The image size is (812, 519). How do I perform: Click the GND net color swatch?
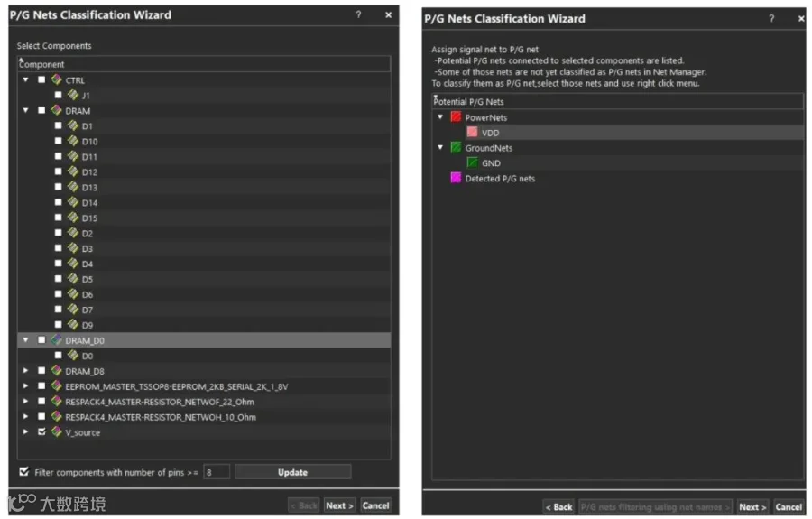tap(472, 162)
